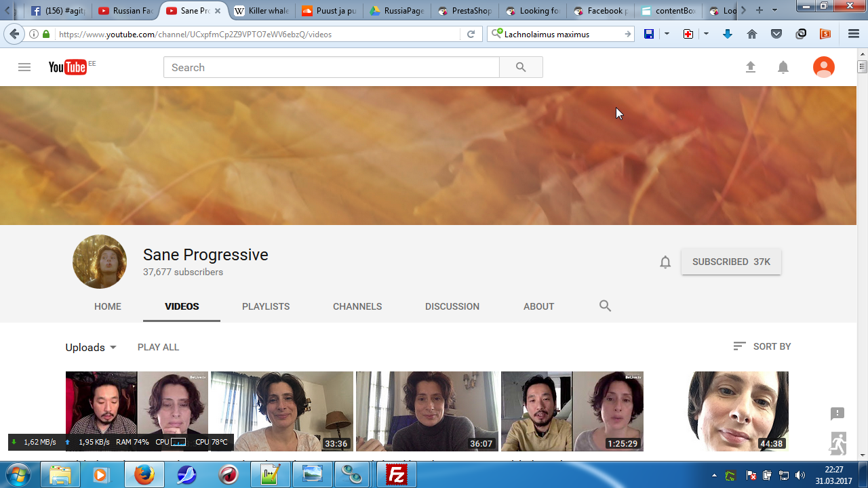Click the YouTube search input field

332,67
